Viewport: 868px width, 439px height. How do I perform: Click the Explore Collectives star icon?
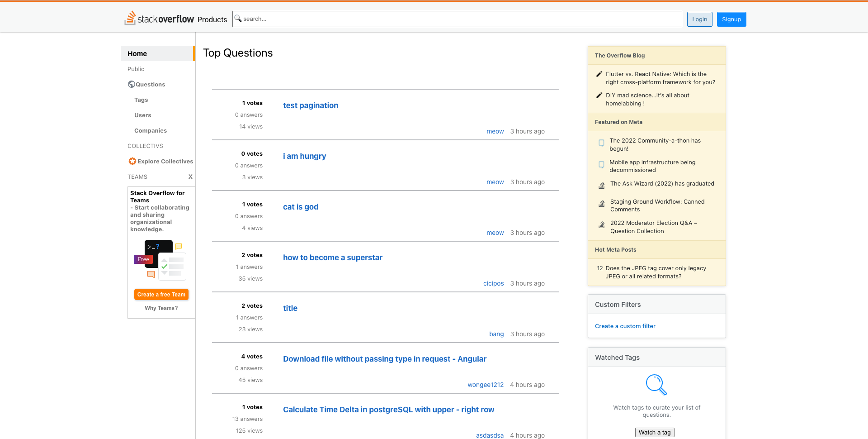point(132,161)
